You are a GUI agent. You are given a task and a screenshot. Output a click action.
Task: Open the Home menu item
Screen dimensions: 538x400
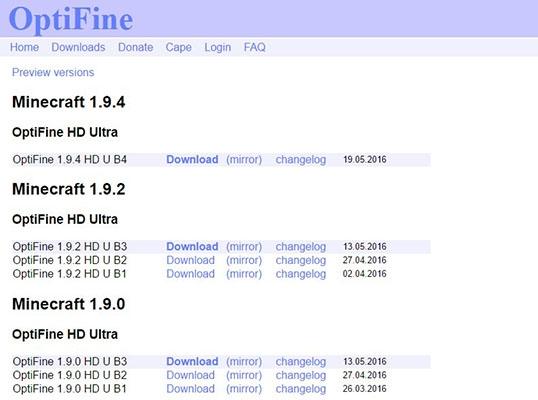point(24,47)
